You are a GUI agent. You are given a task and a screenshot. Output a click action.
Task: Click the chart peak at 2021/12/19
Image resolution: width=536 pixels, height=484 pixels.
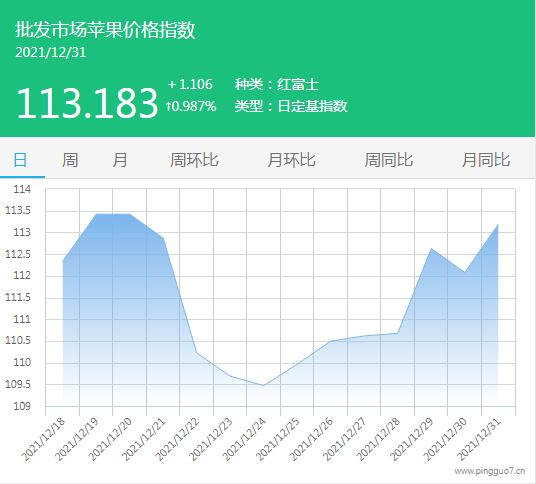pyautogui.click(x=96, y=214)
